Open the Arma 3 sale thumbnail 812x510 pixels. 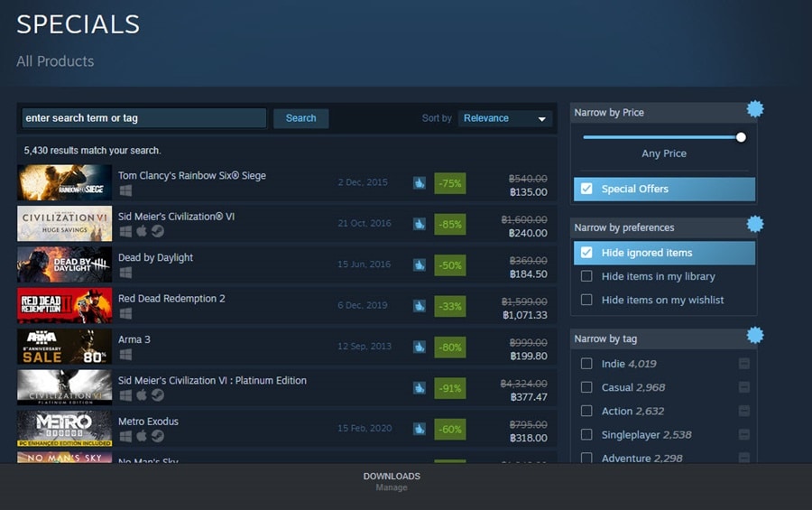coord(64,347)
